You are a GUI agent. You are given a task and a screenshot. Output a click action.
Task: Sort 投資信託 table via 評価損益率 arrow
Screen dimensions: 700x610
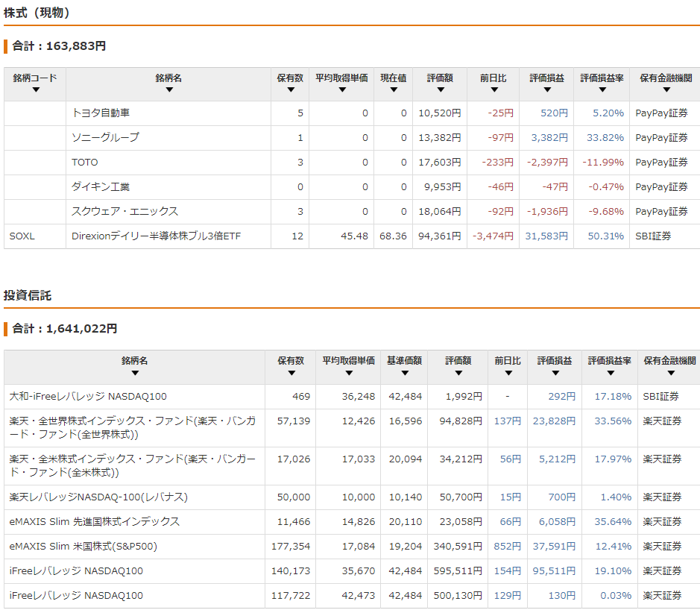pos(611,373)
